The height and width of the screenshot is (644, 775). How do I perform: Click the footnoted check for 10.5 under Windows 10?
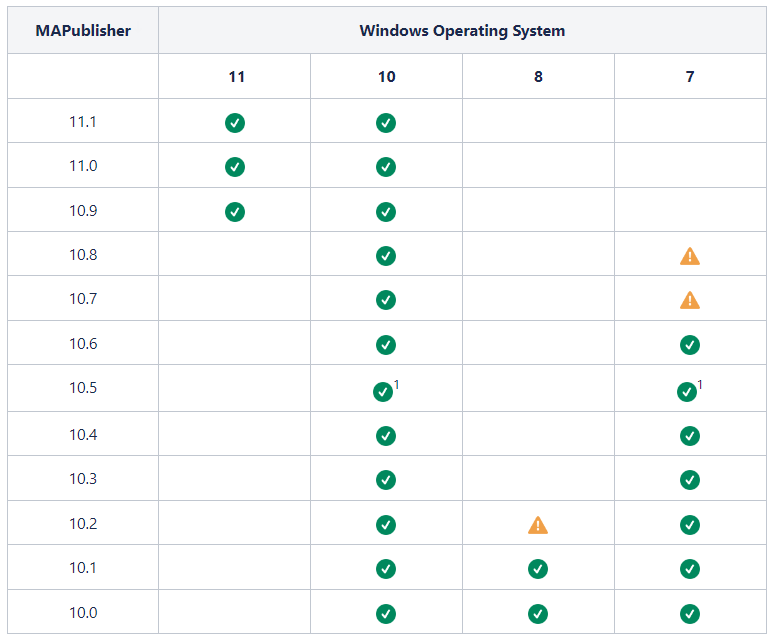point(383,392)
